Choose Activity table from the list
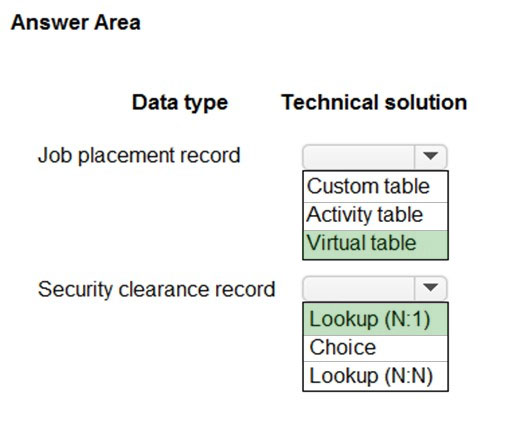Image resolution: width=520 pixels, height=437 pixels. 375,216
